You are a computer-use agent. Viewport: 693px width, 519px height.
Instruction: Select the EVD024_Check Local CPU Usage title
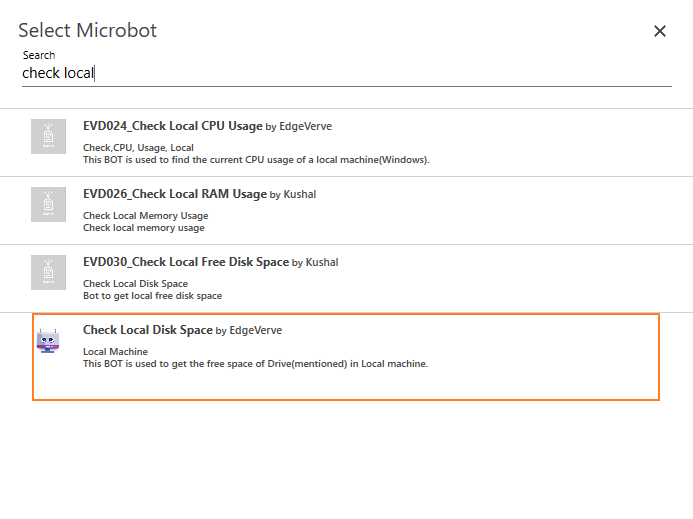[x=172, y=126]
